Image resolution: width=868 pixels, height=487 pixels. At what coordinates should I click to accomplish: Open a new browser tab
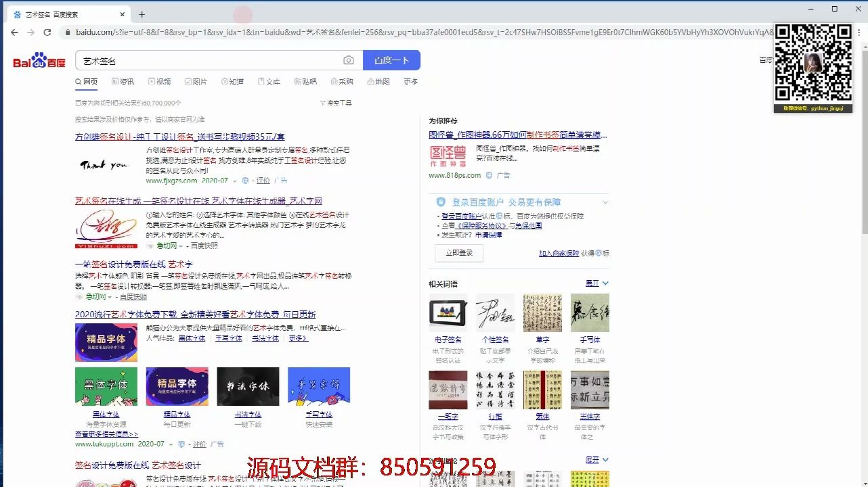tap(142, 14)
